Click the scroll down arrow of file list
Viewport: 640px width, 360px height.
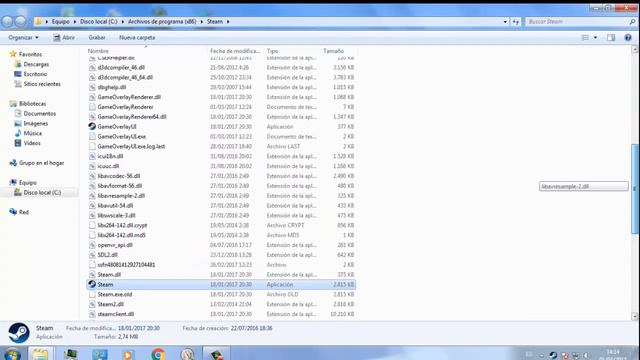tap(635, 316)
